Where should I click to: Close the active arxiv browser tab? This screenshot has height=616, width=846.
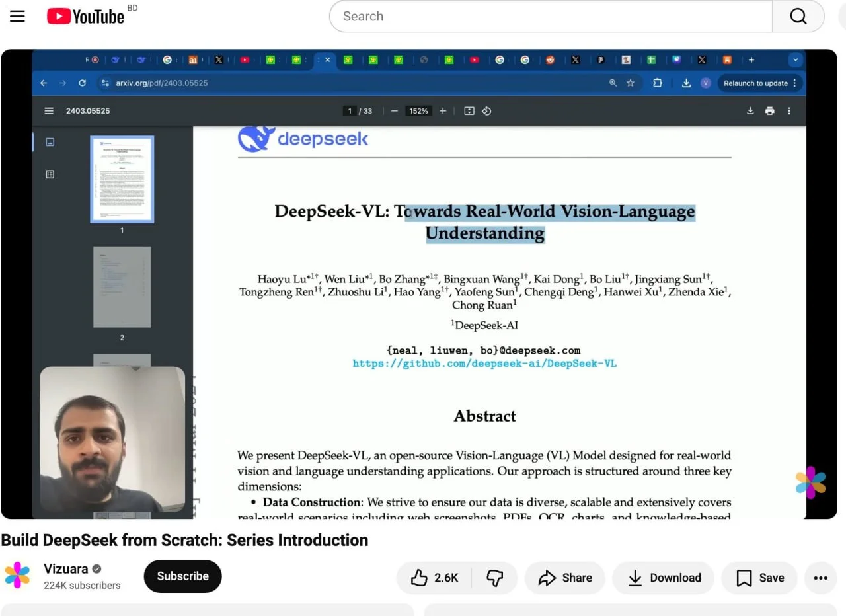click(327, 60)
